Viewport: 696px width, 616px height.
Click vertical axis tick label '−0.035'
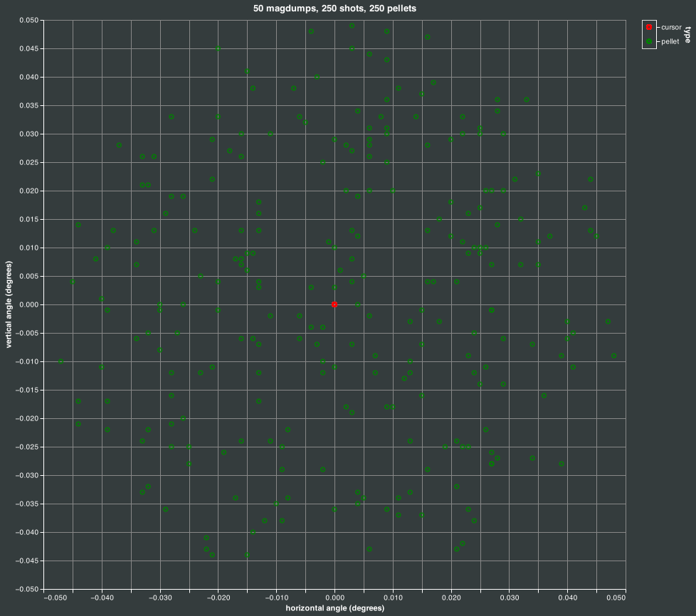pyautogui.click(x=26, y=504)
